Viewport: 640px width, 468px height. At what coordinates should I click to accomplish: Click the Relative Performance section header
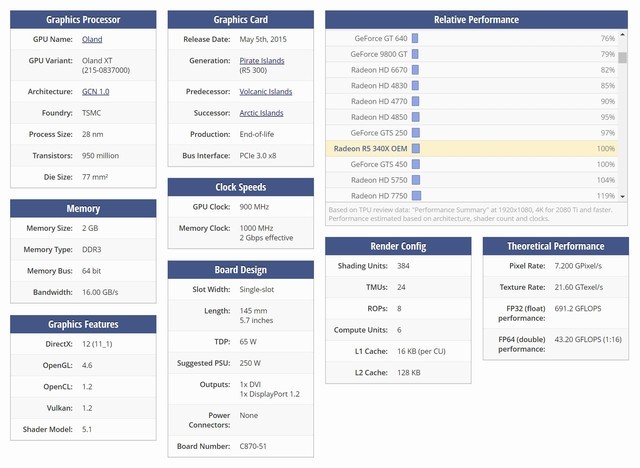click(x=476, y=20)
